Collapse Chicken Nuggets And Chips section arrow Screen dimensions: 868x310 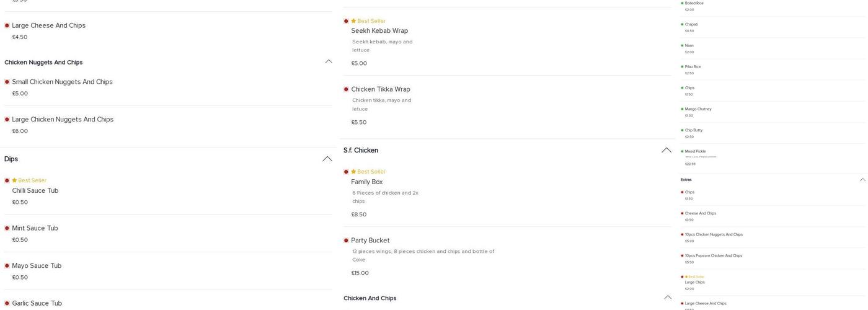pos(328,61)
